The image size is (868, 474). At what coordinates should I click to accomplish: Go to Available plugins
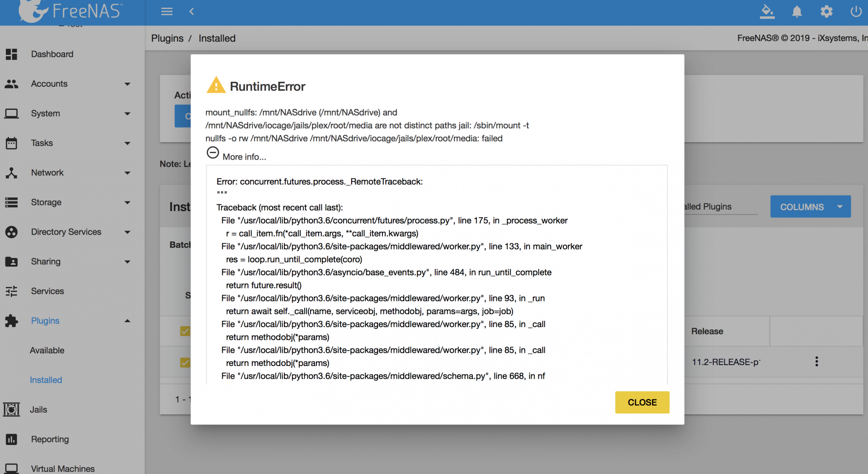47,350
